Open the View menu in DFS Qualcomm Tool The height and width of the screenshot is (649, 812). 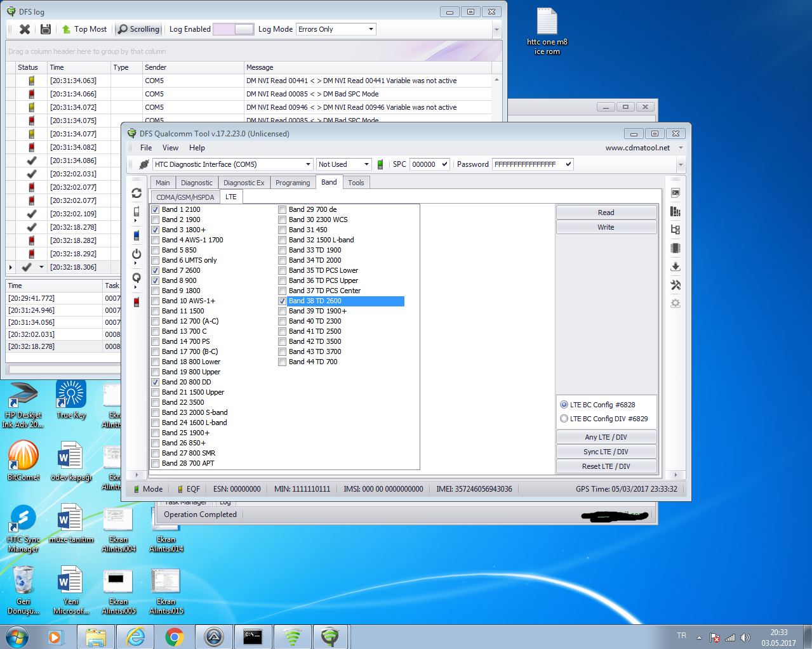tap(170, 148)
